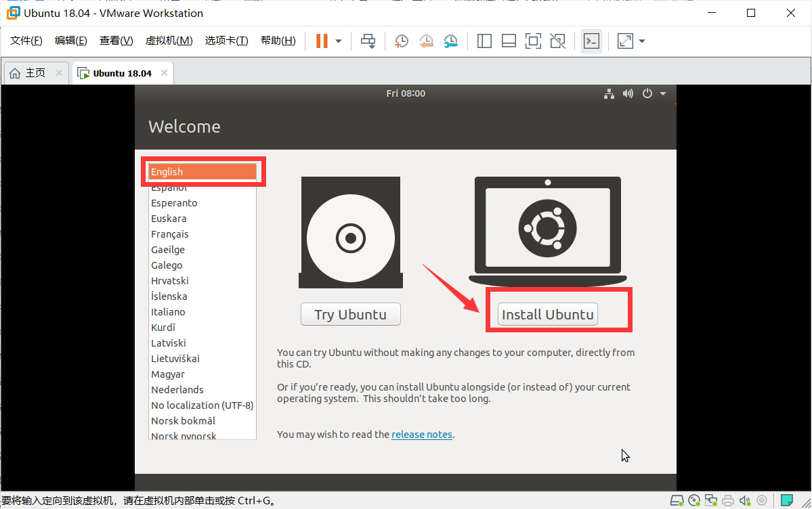
Task: Click the hard disk status bar icon
Action: pyautogui.click(x=677, y=500)
